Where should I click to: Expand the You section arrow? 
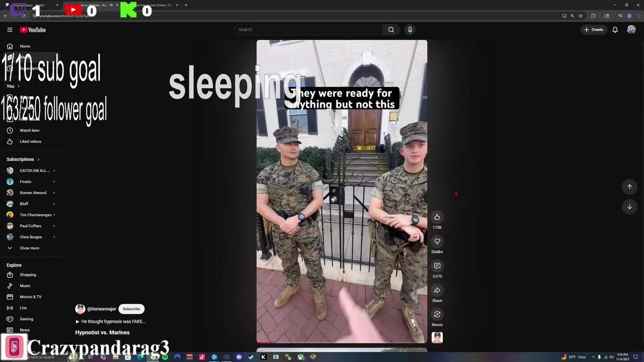click(19, 86)
